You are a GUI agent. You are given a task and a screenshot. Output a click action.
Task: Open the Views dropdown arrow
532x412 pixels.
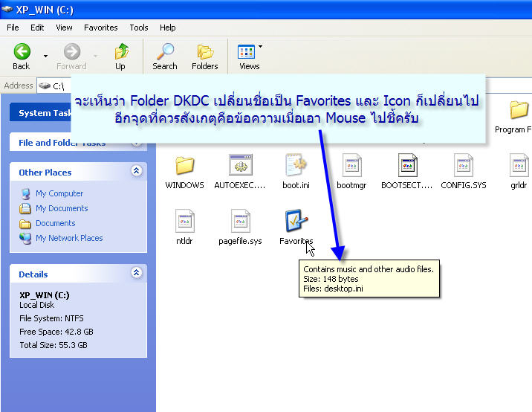point(260,46)
